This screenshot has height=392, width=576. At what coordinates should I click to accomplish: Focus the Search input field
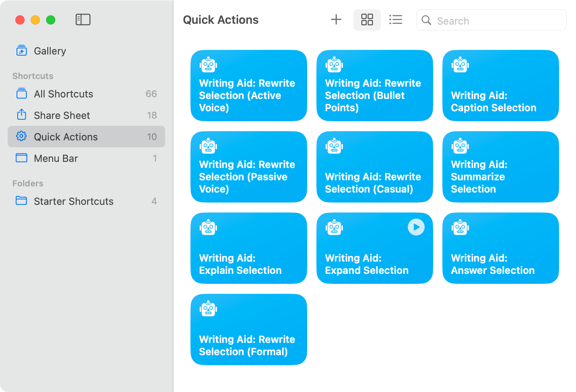tap(492, 20)
